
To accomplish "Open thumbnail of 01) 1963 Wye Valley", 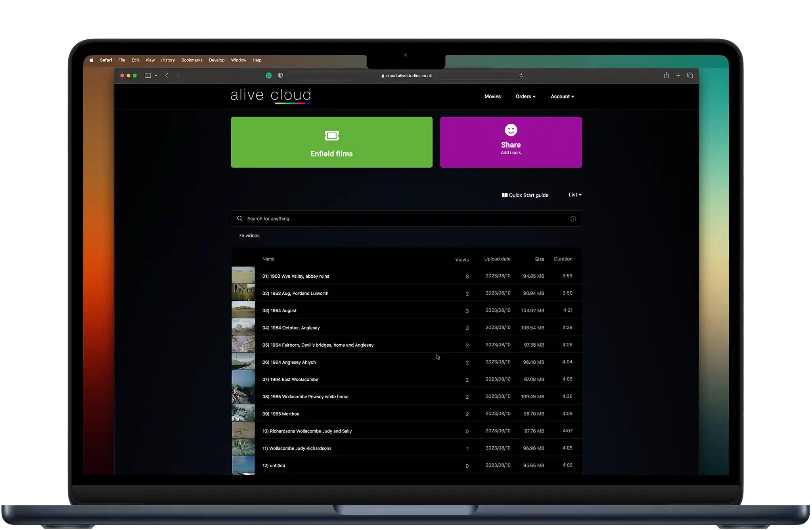I will point(243,275).
